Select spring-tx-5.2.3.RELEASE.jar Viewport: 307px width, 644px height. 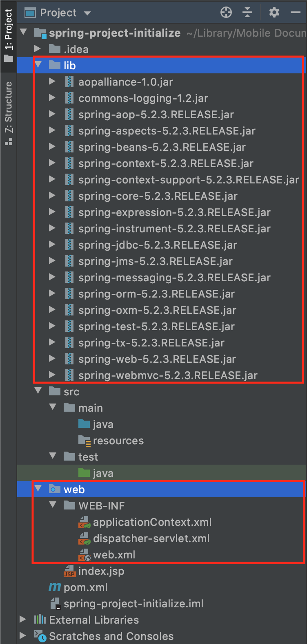coord(151,343)
